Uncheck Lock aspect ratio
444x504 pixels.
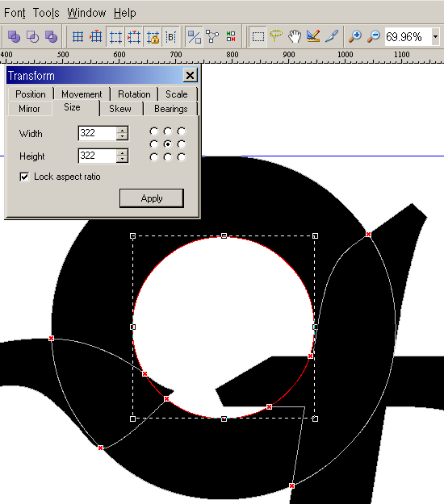(x=24, y=177)
